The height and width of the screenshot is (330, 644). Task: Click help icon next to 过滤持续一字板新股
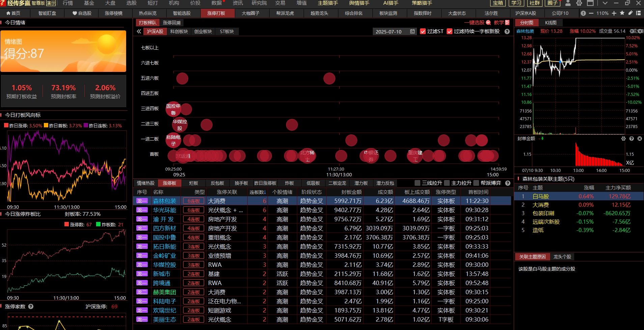[x=507, y=31]
